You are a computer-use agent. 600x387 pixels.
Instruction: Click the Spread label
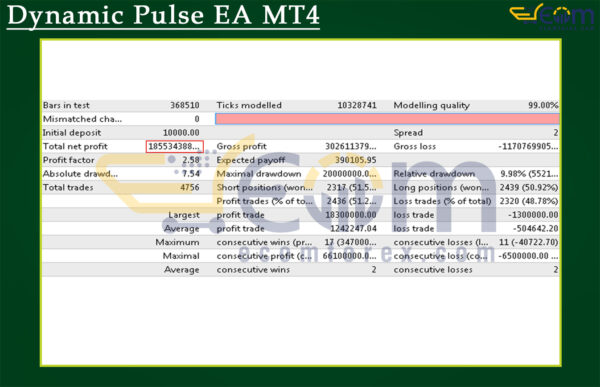(408, 133)
